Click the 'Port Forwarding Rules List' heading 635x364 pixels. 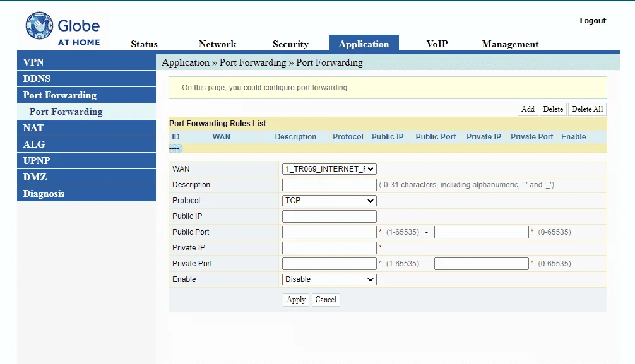pyautogui.click(x=218, y=124)
